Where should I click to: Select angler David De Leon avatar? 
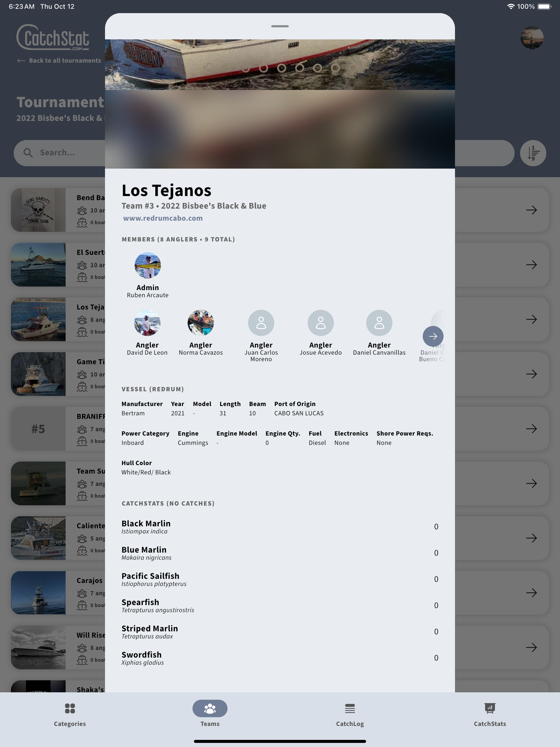[147, 323]
